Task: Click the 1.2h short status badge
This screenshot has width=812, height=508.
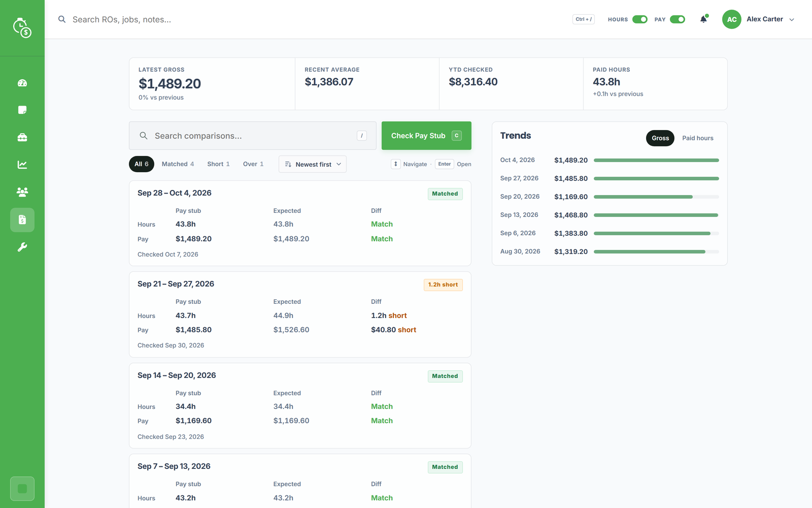Action: click(x=443, y=285)
